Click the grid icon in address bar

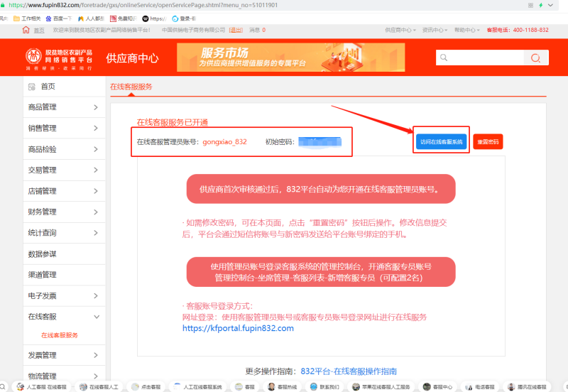(530, 5)
